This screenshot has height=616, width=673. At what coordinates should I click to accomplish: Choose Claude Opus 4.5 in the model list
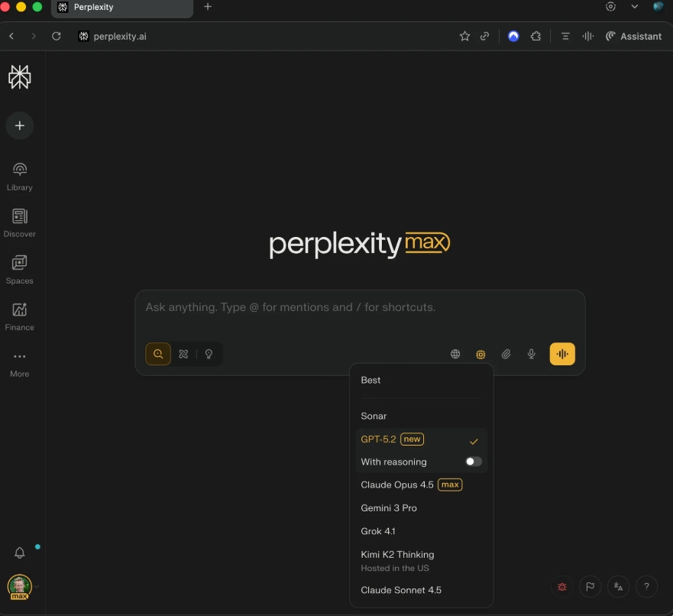click(396, 485)
